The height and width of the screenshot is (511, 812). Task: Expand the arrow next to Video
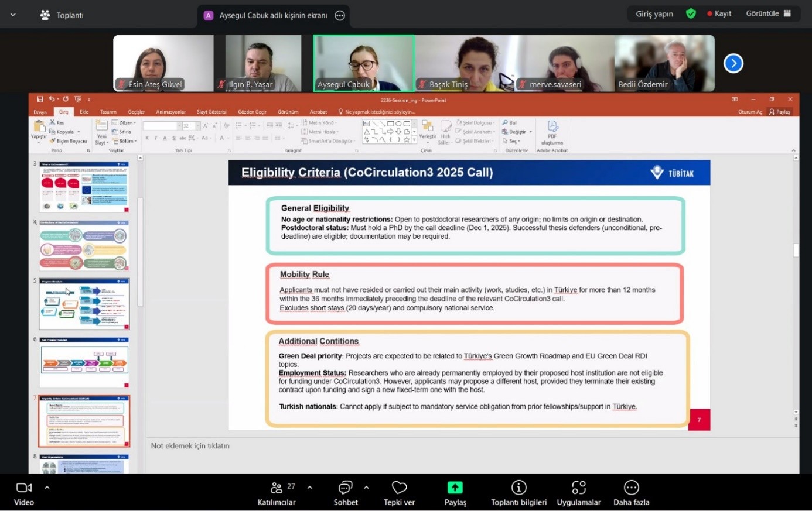click(47, 487)
